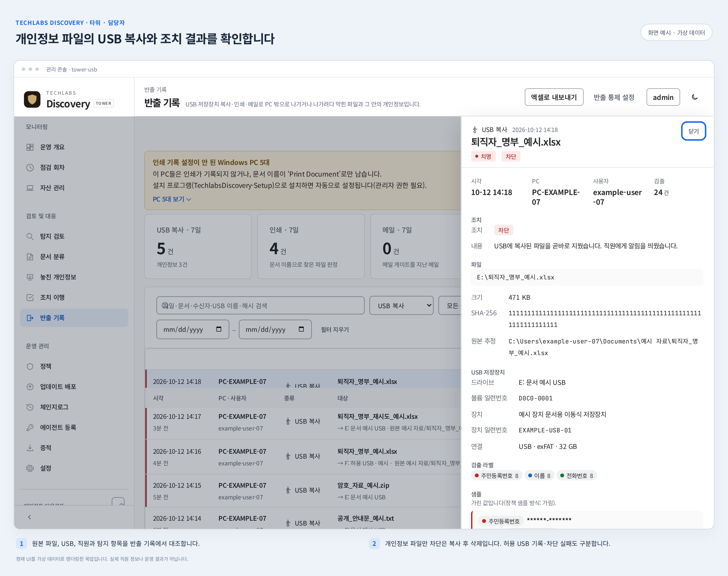Click the USB icon in detail panel header
The height and width of the screenshot is (576, 728).
475,129
